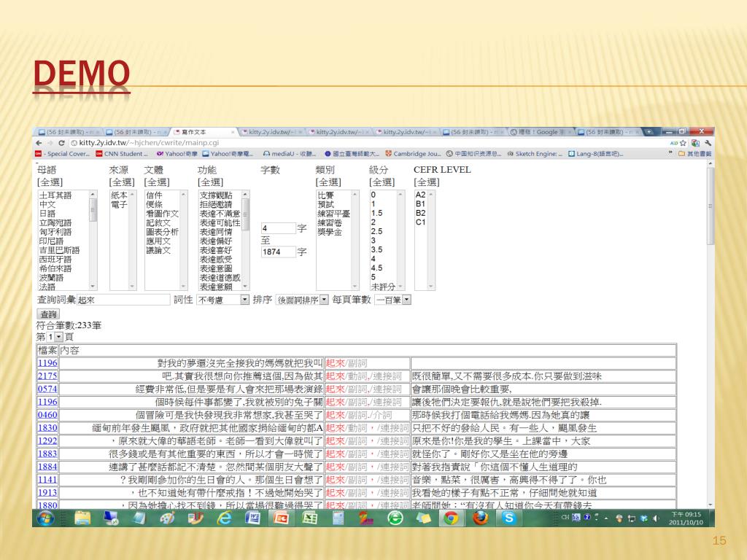Screen dimensions: 747x560
Task: Click the up arrow of the 母語 listbox
Action: coord(93,194)
